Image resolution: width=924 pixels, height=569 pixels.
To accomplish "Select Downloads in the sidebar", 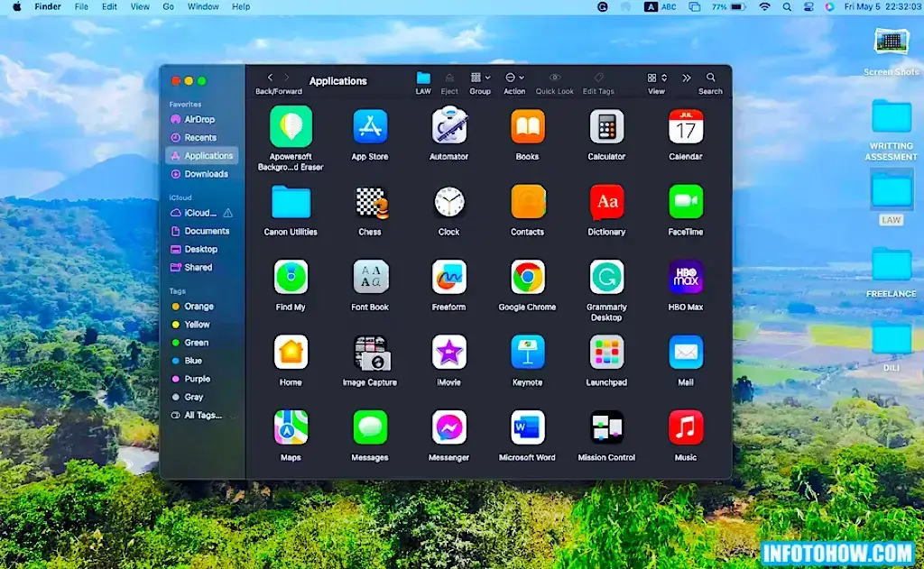I will 199,174.
